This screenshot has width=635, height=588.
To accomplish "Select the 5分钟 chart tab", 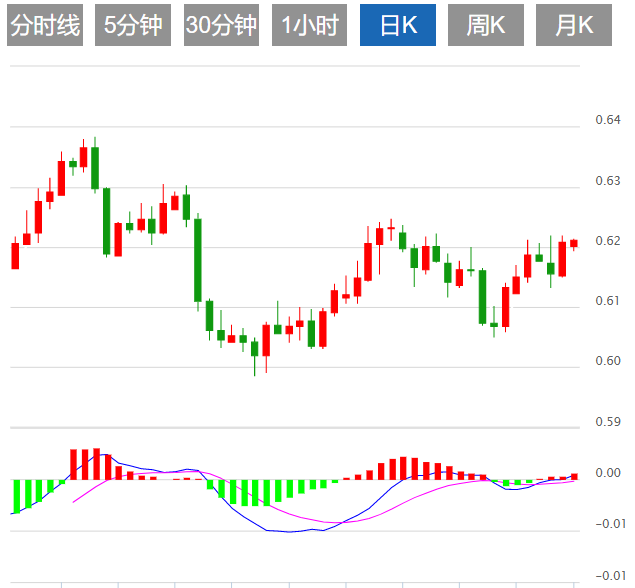I will [133, 26].
